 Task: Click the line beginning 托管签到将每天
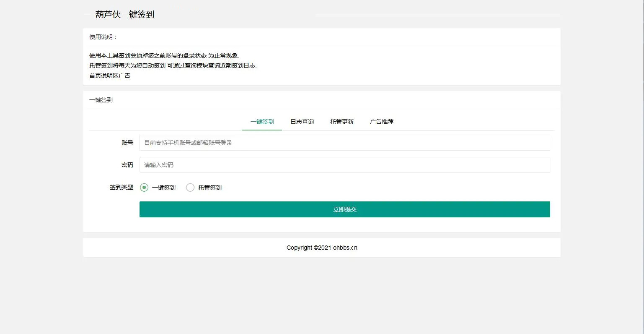(x=173, y=65)
